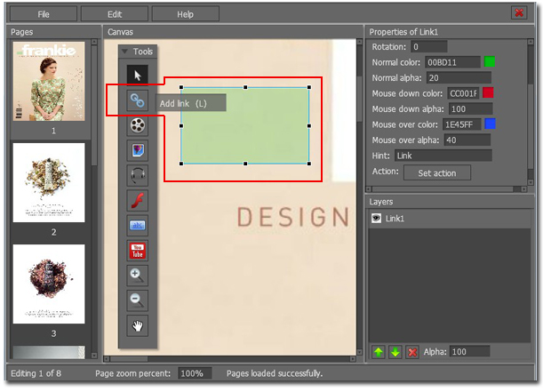Open the File menu
This screenshot has height=392, width=551.
pos(44,14)
